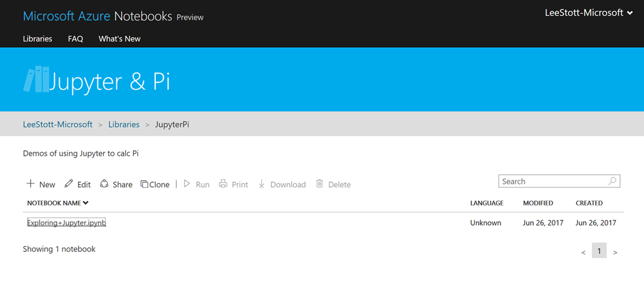This screenshot has height=289, width=644.
Task: Open the Exploring+Jupyter.ipynb notebook
Action: [x=66, y=222]
